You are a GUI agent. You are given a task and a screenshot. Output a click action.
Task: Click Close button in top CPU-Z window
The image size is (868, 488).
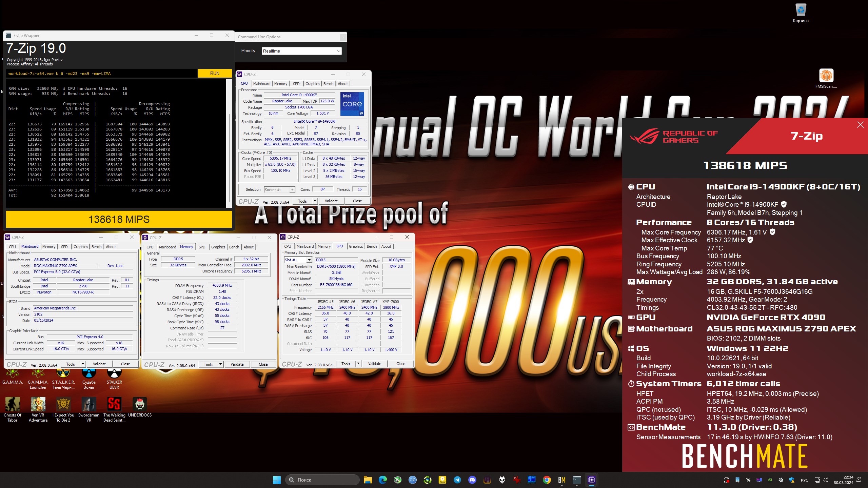(x=357, y=201)
